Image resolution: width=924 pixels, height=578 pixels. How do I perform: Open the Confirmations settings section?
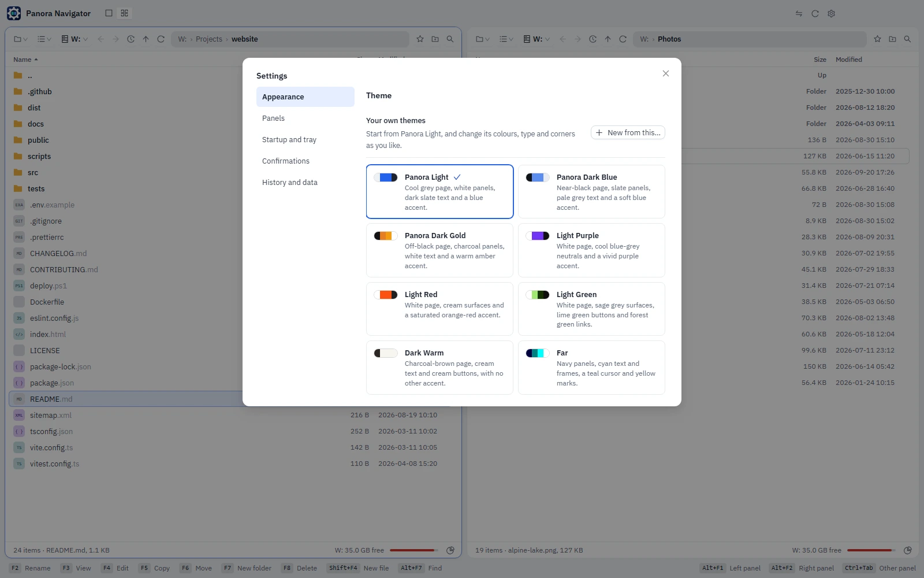pos(305,161)
